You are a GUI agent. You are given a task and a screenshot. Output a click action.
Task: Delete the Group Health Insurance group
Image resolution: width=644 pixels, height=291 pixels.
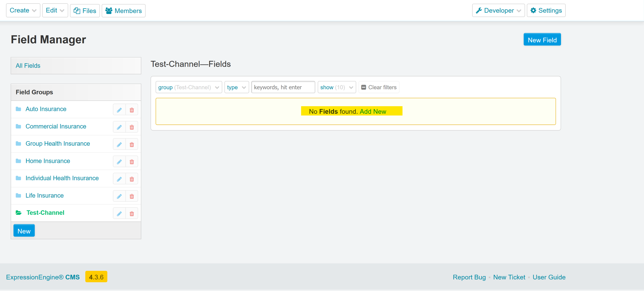point(132,144)
